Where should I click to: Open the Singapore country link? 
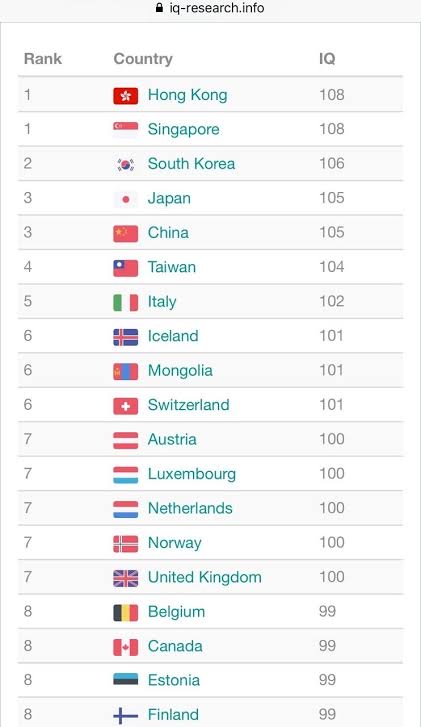tap(184, 129)
